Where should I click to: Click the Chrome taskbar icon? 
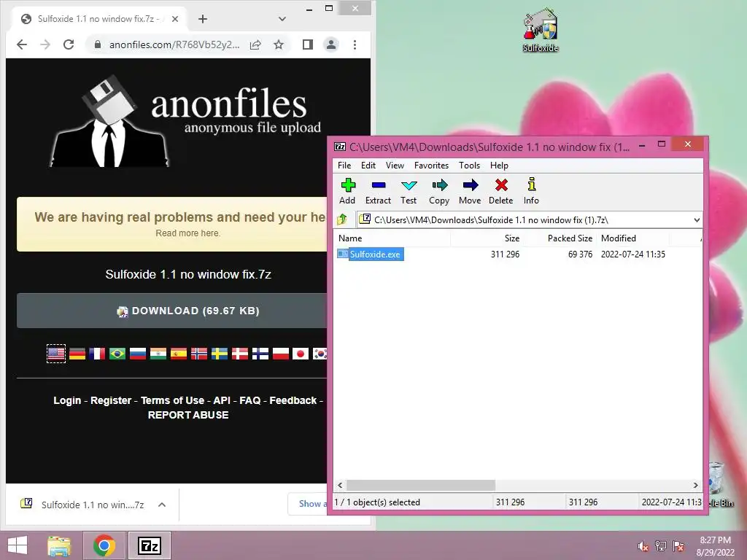[104, 545]
